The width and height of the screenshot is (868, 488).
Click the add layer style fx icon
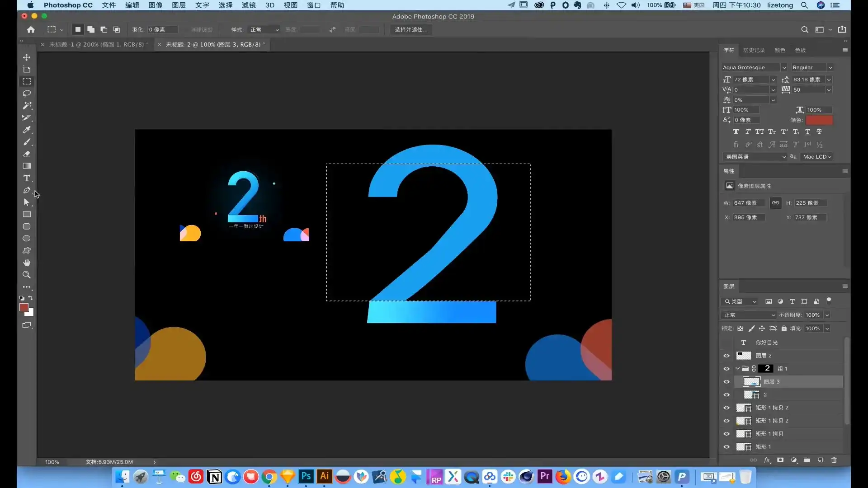point(767,460)
